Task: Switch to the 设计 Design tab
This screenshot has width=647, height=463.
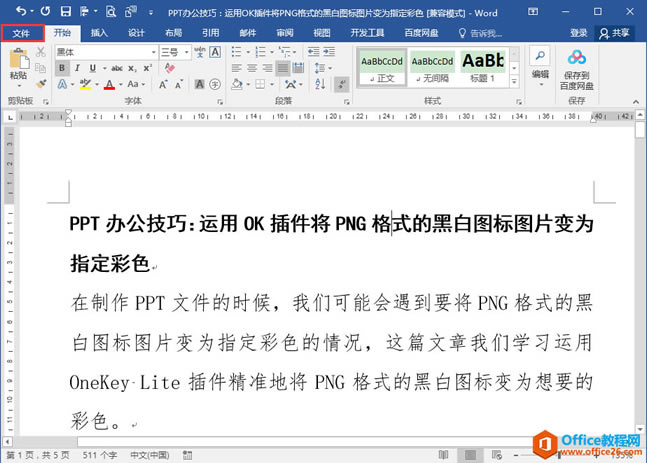Action: tap(136, 33)
